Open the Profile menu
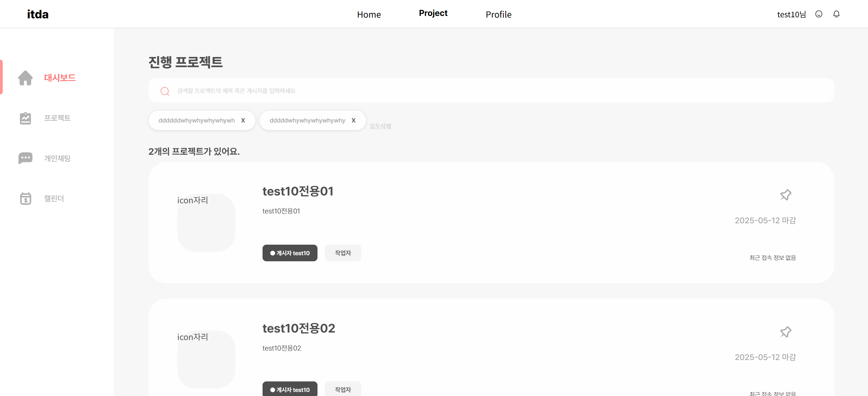Screen dimensions: 868x396 (x=498, y=15)
